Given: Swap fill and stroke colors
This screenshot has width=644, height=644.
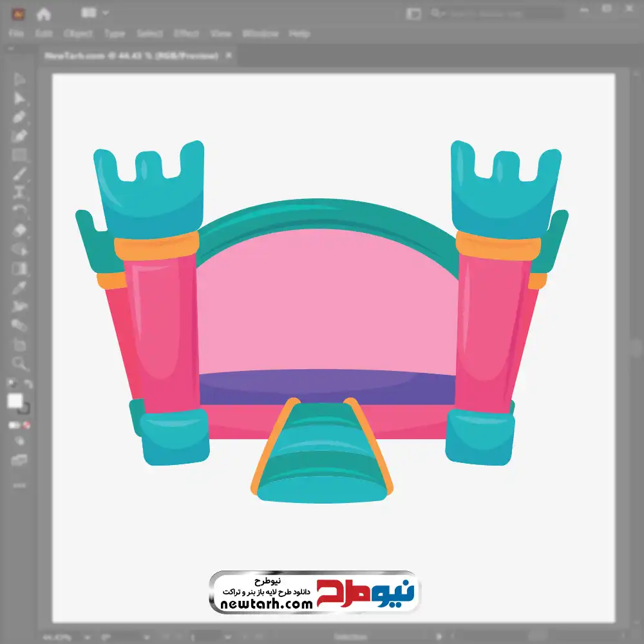Looking at the screenshot, I should 28,384.
